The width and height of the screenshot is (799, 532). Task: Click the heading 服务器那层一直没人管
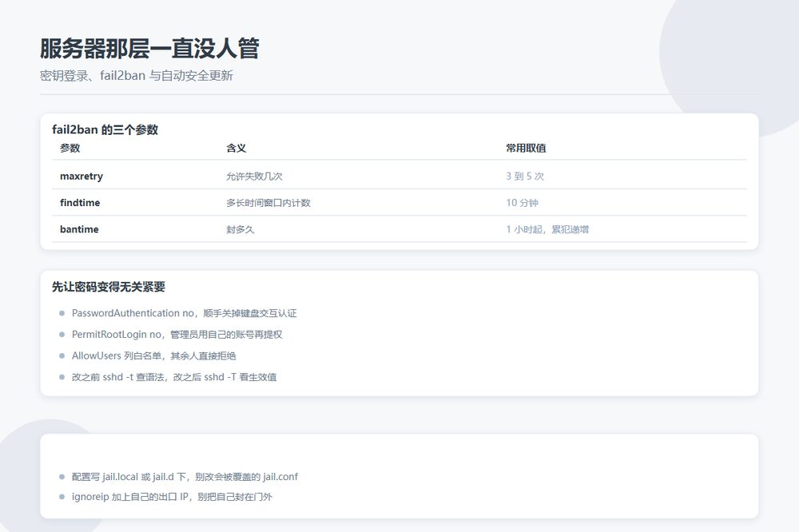pos(149,49)
